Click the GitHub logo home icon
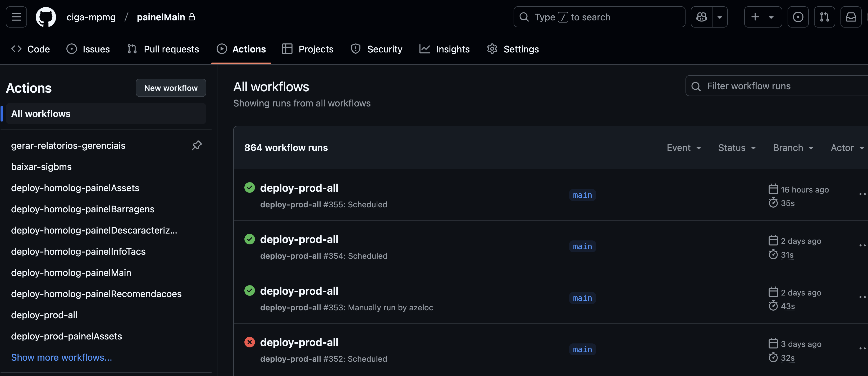This screenshot has height=376, width=868. [46, 17]
